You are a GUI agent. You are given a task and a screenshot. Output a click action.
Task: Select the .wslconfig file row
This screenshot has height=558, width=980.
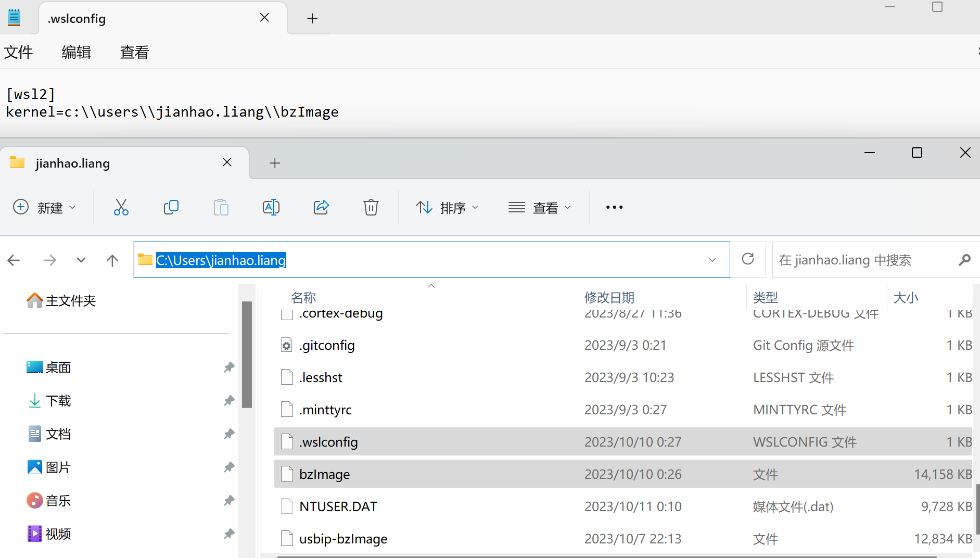[x=623, y=442]
